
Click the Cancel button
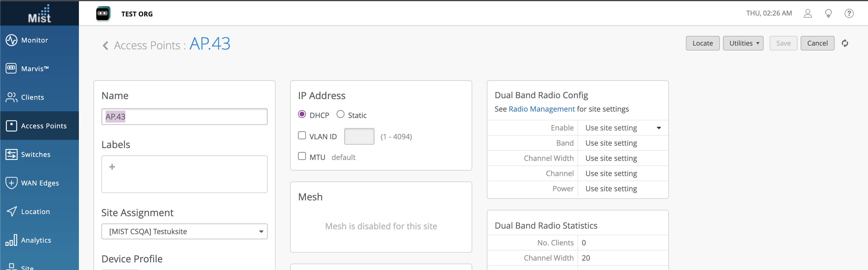[817, 43]
